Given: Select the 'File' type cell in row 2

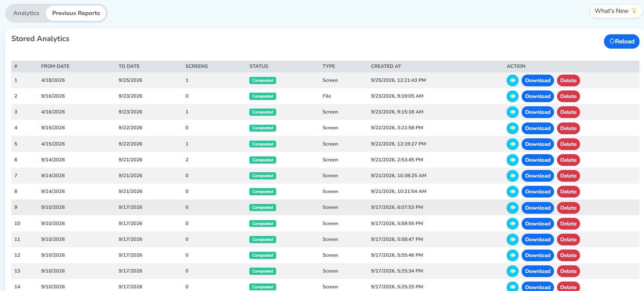Looking at the screenshot, I should [x=327, y=96].
